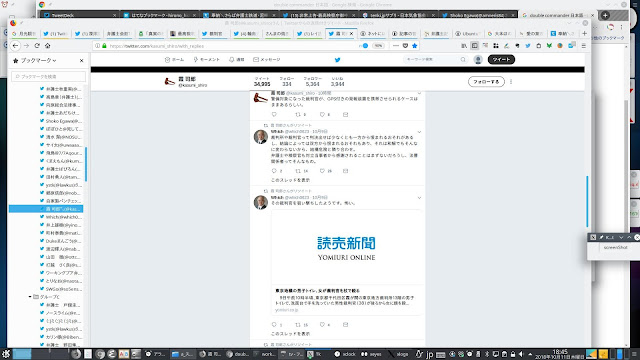Reply to the Yomiuri tweet
Screen dimensions: 640x360
pos(274,325)
